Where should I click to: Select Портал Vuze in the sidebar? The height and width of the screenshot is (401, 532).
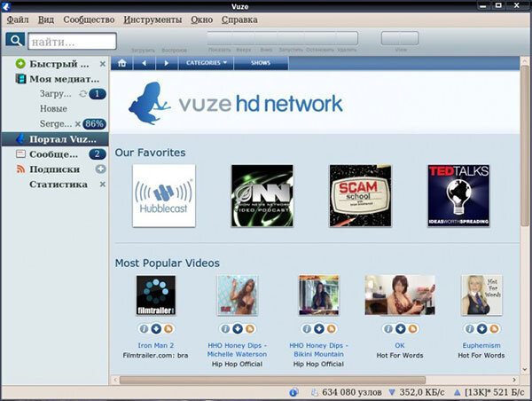click(x=55, y=139)
